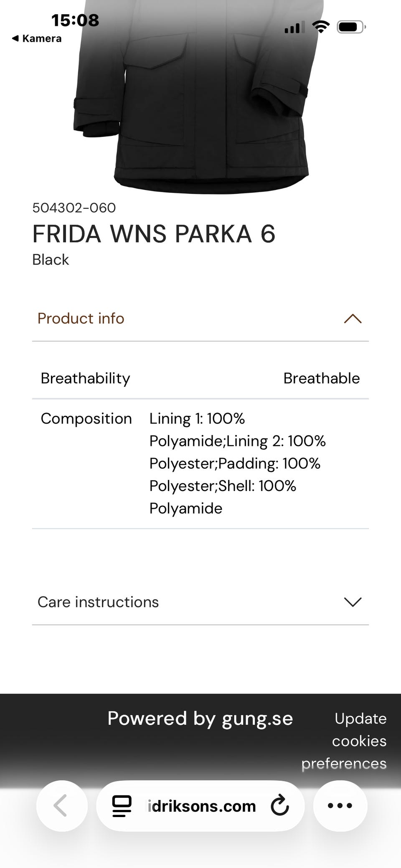Tap the FRIDA WNS PARKA 6 title

[154, 234]
